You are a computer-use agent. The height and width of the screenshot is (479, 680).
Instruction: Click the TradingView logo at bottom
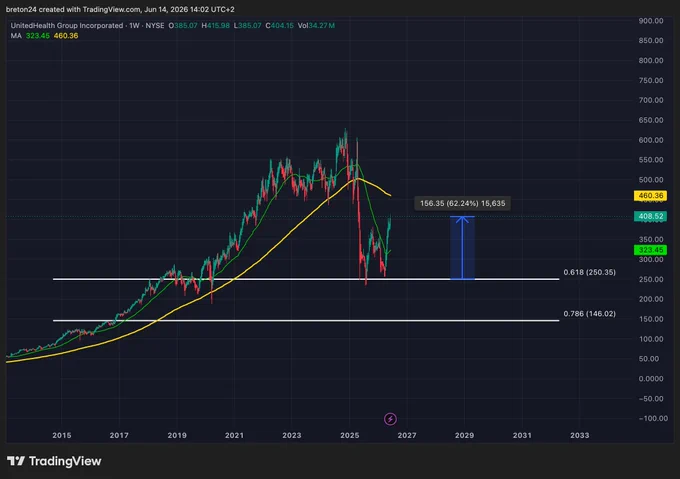(54, 461)
